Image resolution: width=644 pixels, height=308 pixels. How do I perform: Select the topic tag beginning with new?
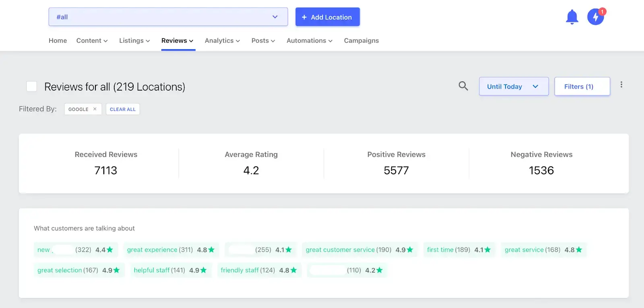[x=76, y=250]
